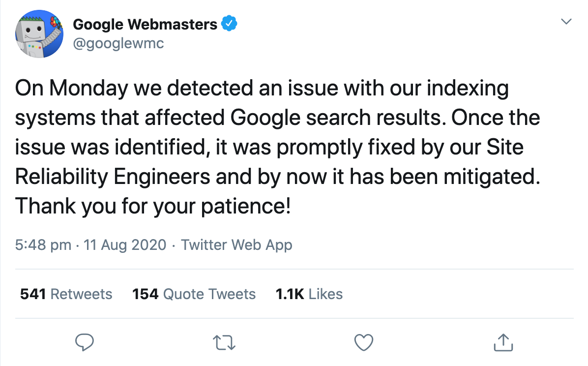Viewport: 588px width, 366px height.
Task: Retweet this tweet using the arrows icon
Action: (x=224, y=342)
